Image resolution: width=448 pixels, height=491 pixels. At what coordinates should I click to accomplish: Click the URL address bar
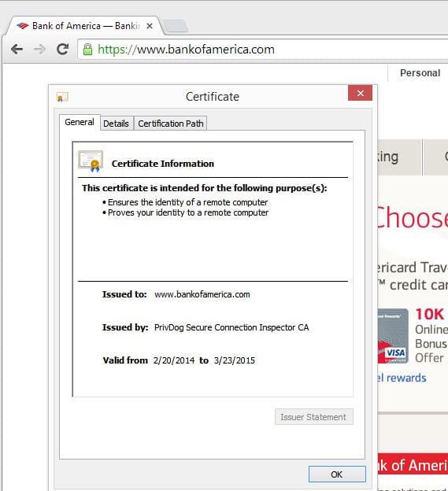coord(262,50)
